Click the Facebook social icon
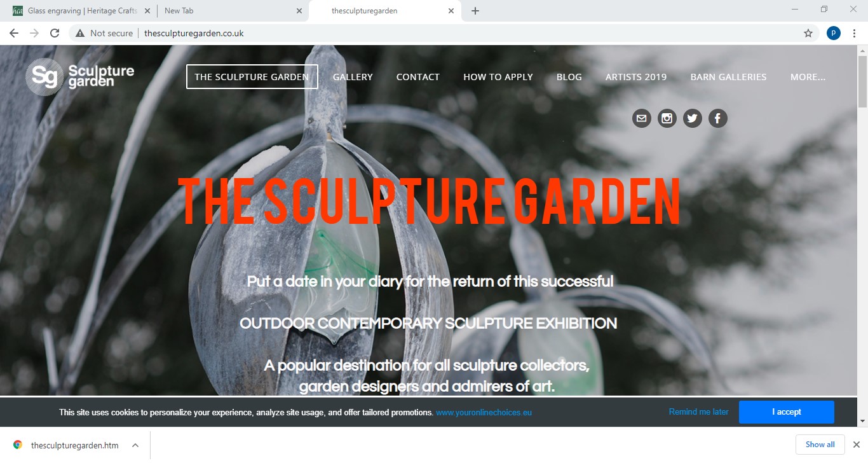The image size is (868, 463). (718, 118)
